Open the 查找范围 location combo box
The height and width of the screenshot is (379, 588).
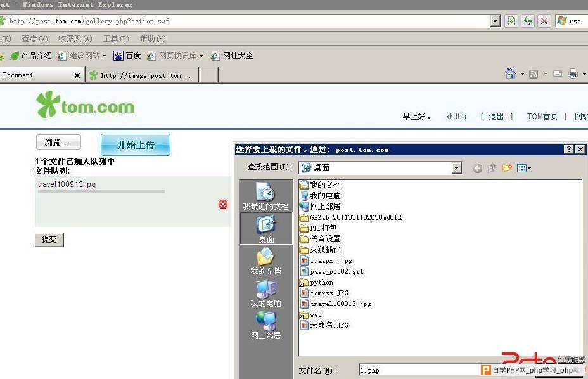pyautogui.click(x=380, y=168)
